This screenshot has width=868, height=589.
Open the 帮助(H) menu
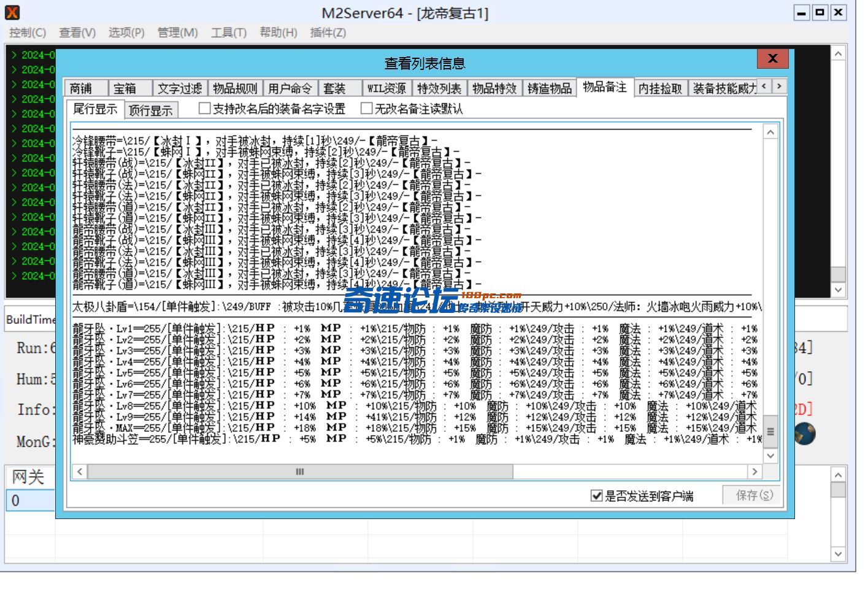coord(278,33)
